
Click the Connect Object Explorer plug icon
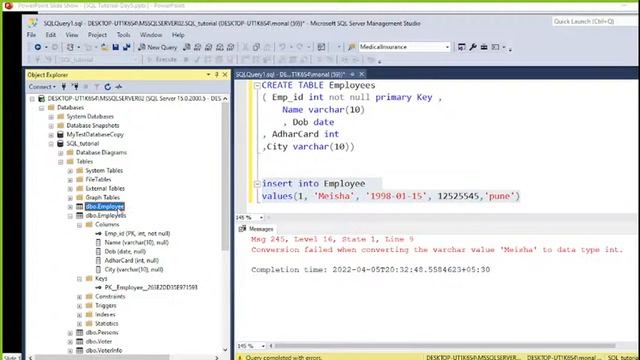point(64,87)
